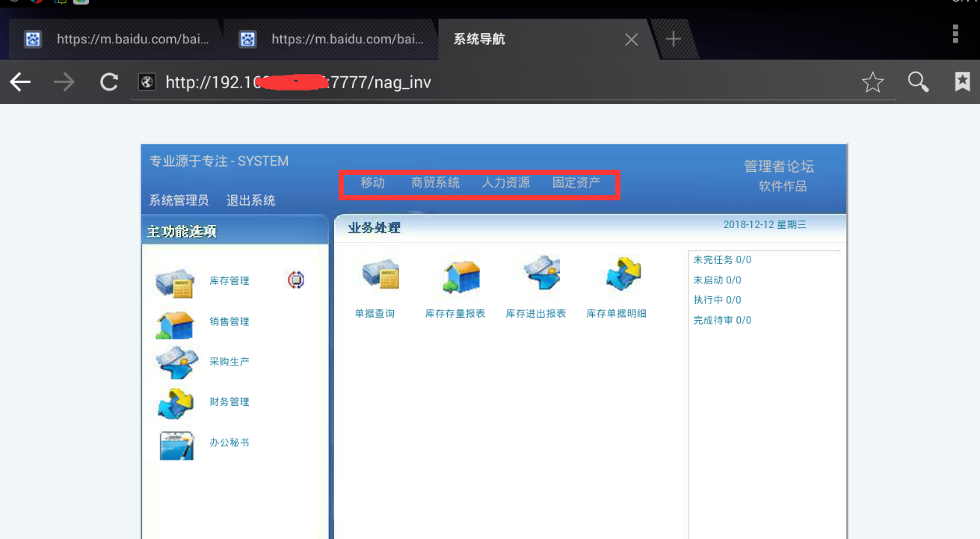This screenshot has width=980, height=539.
Task: Click the 退出系统 logout link
Action: [x=250, y=200]
